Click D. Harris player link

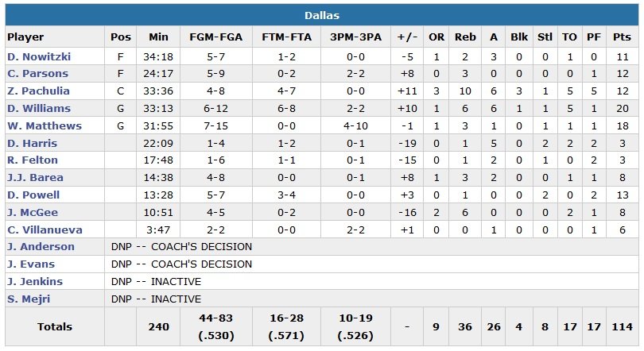(x=33, y=143)
